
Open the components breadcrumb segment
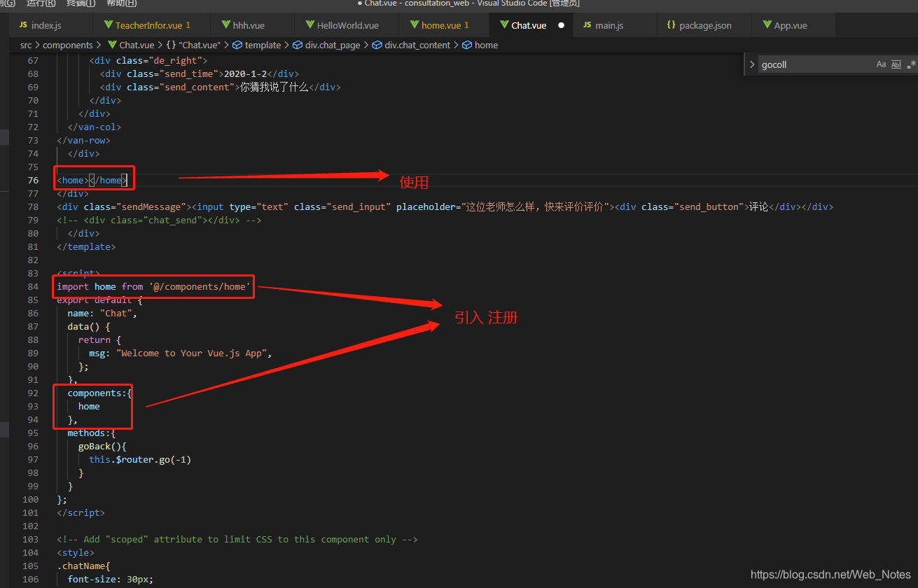[x=68, y=45]
